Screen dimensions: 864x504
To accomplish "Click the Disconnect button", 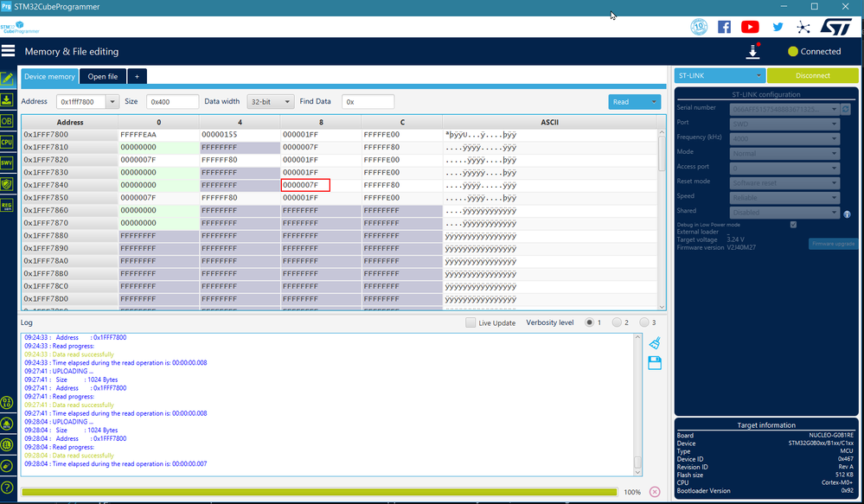I will [x=812, y=75].
